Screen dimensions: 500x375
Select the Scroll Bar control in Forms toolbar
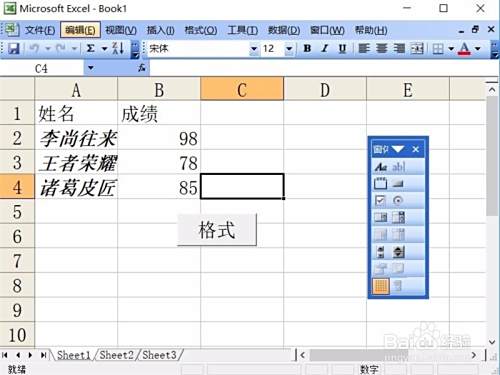[381, 252]
